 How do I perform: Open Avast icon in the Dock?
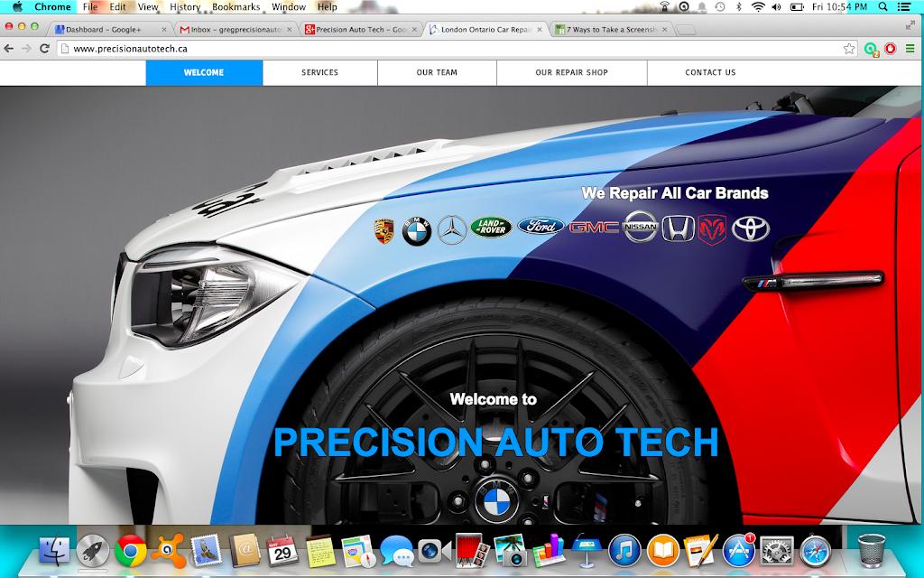[169, 551]
